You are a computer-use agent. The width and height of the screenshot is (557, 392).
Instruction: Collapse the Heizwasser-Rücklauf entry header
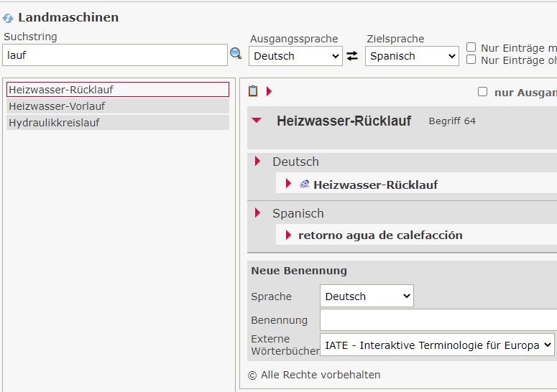click(257, 121)
